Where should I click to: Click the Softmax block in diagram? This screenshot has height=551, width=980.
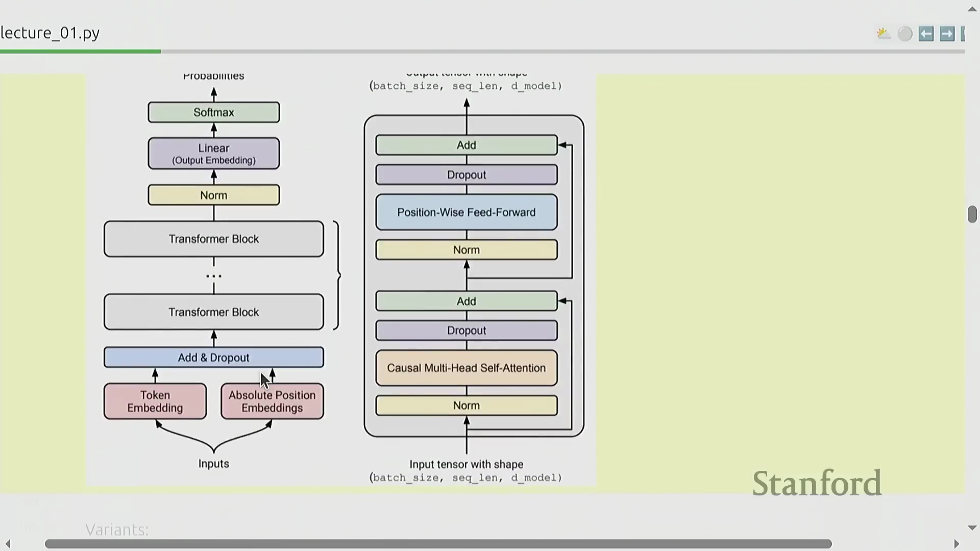213,112
